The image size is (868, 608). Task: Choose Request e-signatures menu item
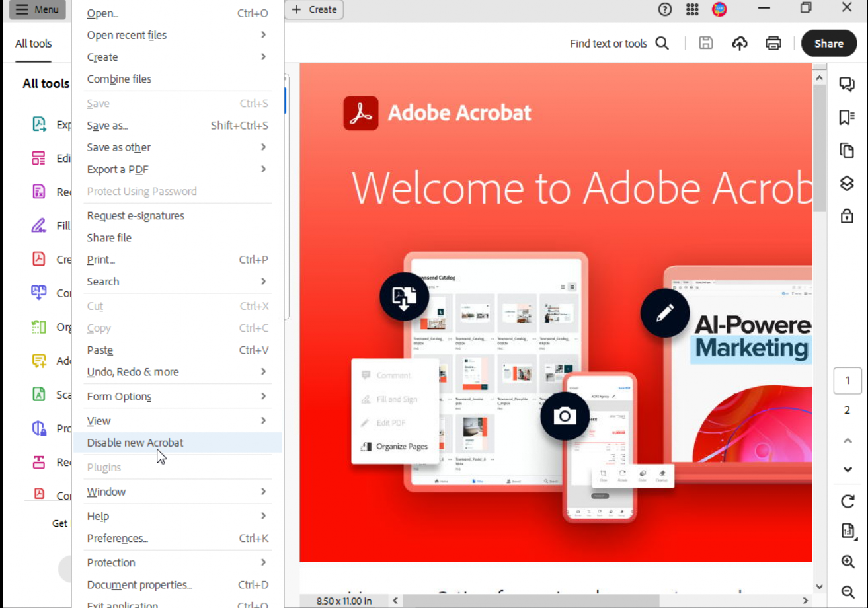tap(177, 215)
